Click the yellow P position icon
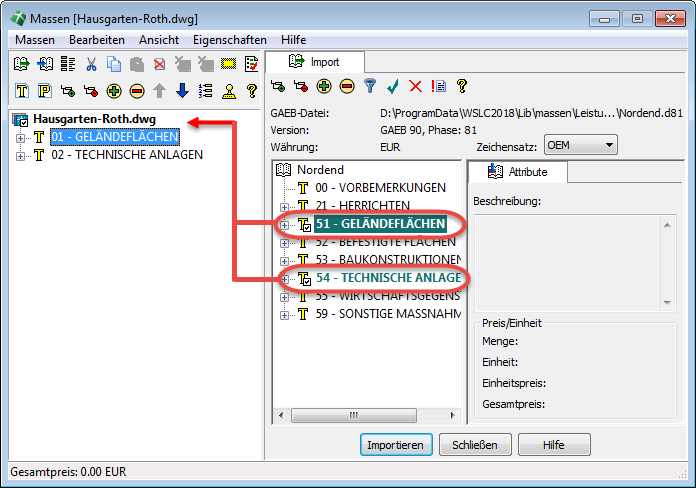The image size is (696, 488). [45, 91]
